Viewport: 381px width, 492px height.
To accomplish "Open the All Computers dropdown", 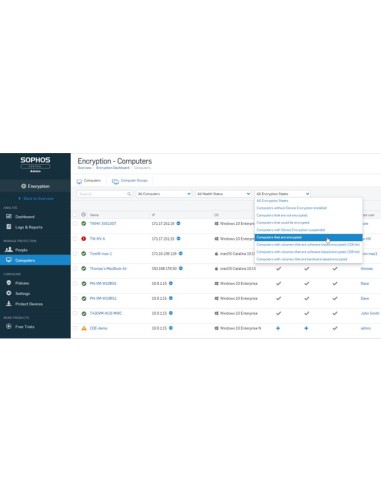I will (164, 194).
